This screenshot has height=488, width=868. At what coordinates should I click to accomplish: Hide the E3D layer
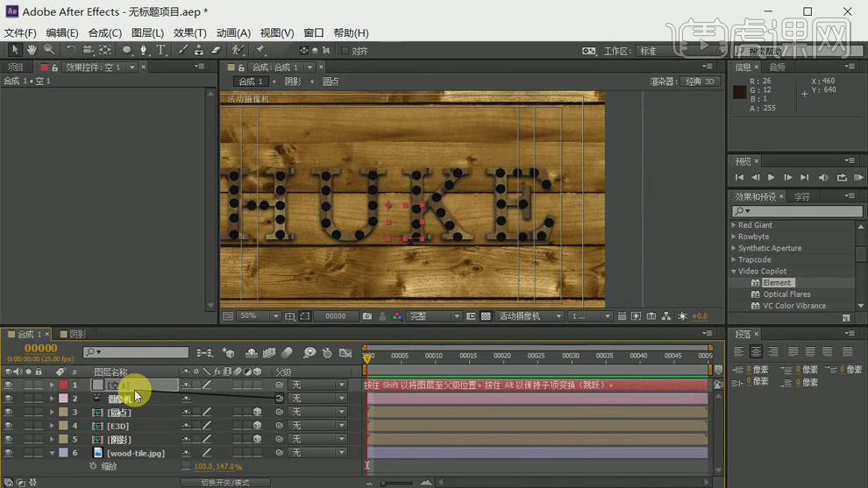point(8,426)
